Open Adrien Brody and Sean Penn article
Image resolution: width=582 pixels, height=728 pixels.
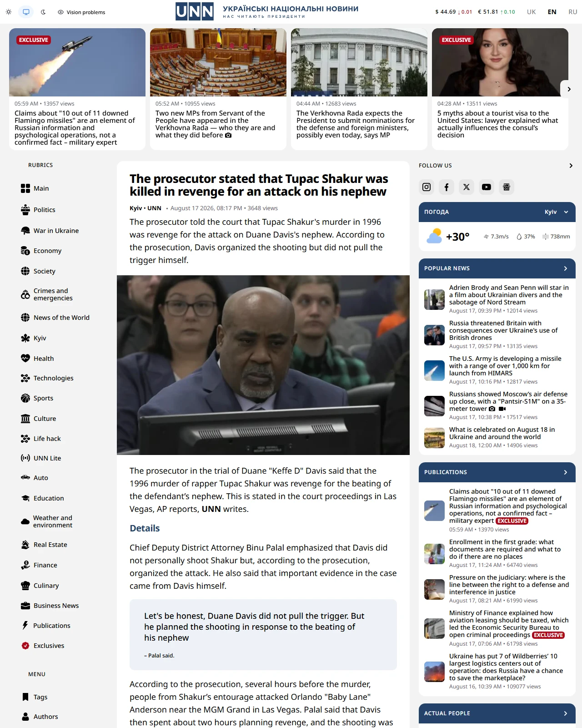(x=509, y=295)
